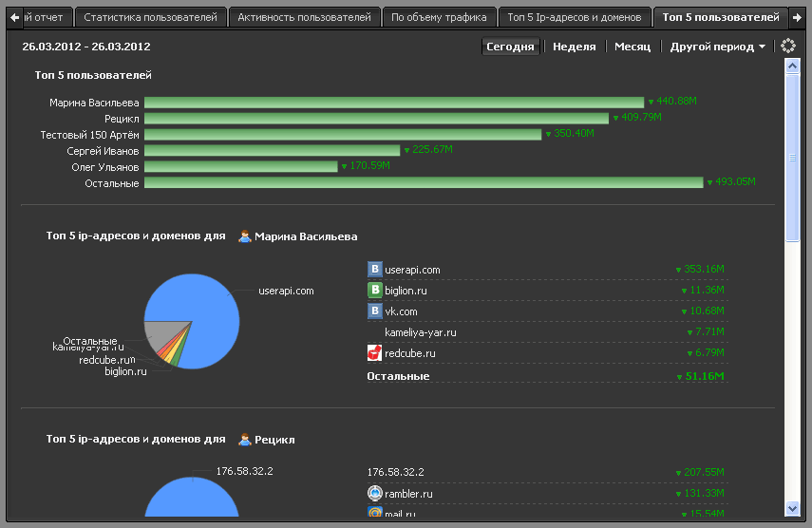This screenshot has height=528, width=812.
Task: Select the Сегодня period button
Action: (x=510, y=47)
